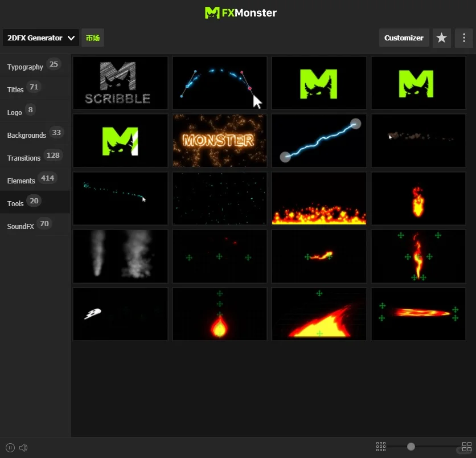Expand the 2DFX Generator dropdown
Viewport: 476px width, 458px height.
coord(41,38)
